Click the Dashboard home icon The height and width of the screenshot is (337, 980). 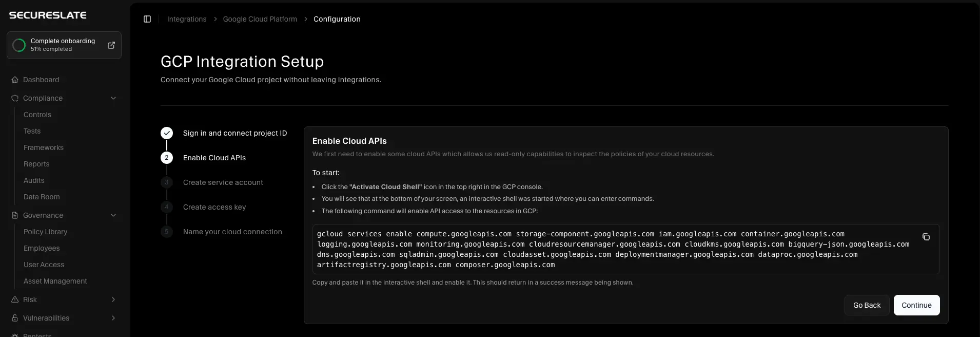point(15,80)
